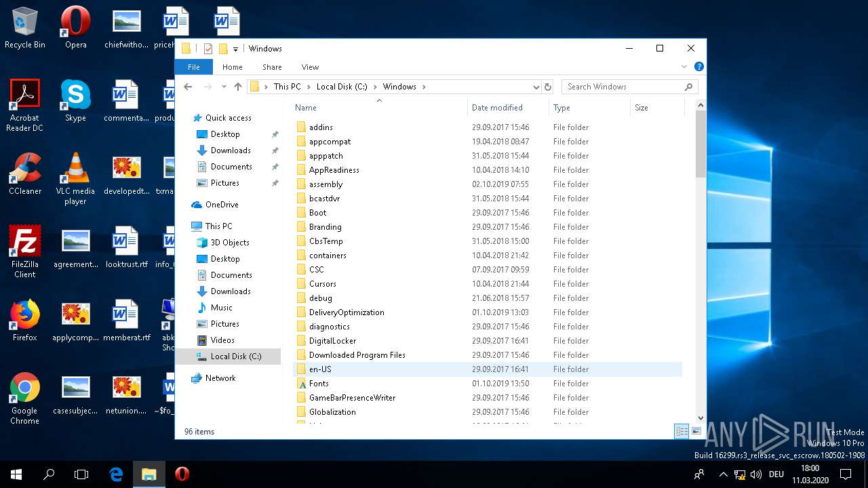The width and height of the screenshot is (868, 488).
Task: Open 3D Objects in navigation pane
Action: (x=230, y=243)
